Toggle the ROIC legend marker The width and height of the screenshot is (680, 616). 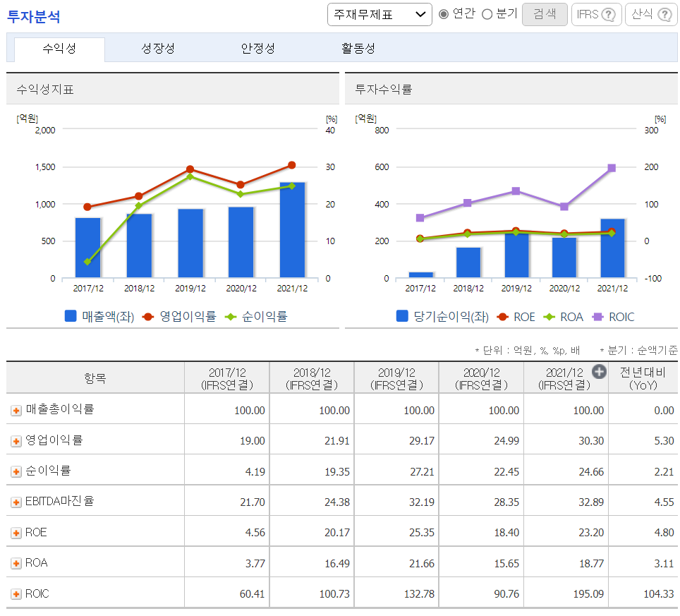tap(598, 317)
